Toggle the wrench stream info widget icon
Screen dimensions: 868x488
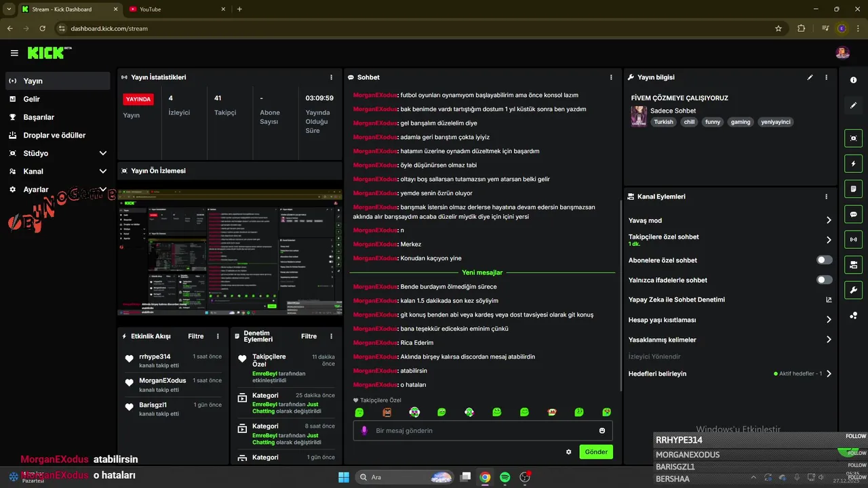(x=854, y=290)
